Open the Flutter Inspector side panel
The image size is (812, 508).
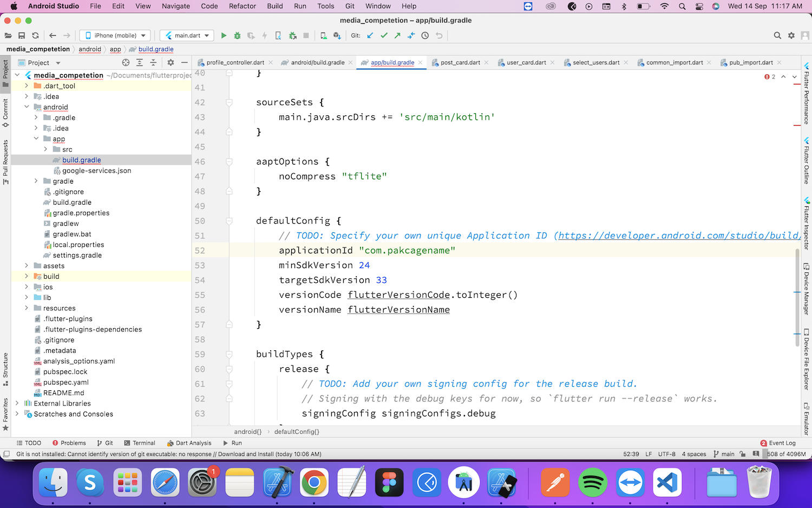(806, 223)
